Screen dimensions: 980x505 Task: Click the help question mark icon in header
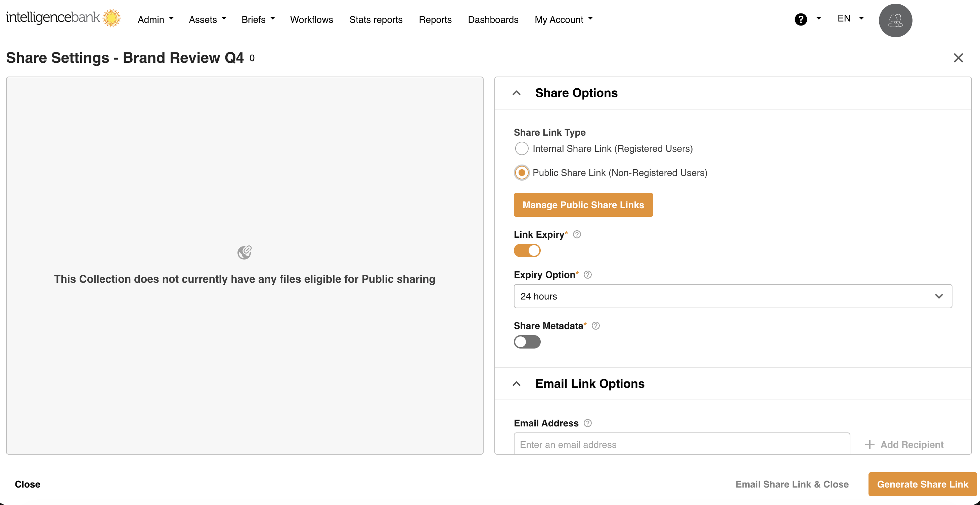coord(800,19)
